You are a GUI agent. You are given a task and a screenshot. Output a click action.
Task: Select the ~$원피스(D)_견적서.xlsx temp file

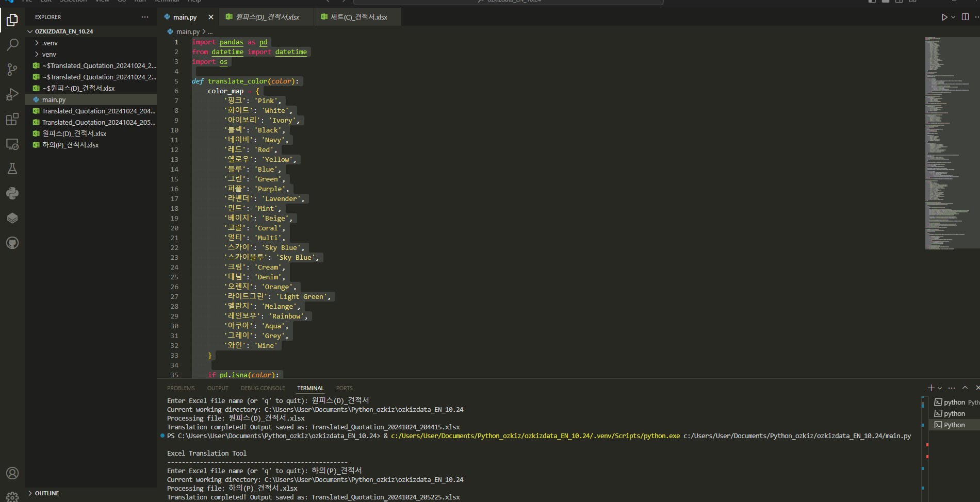coord(91,88)
